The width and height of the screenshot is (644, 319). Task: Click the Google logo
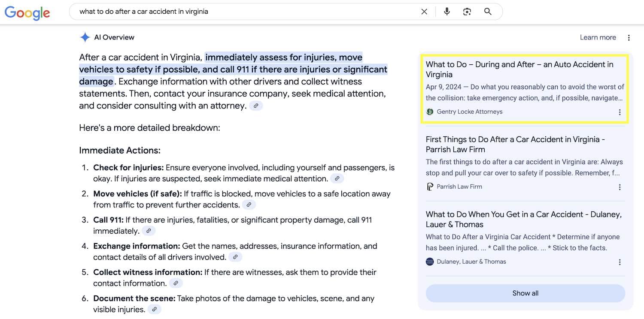point(27,12)
